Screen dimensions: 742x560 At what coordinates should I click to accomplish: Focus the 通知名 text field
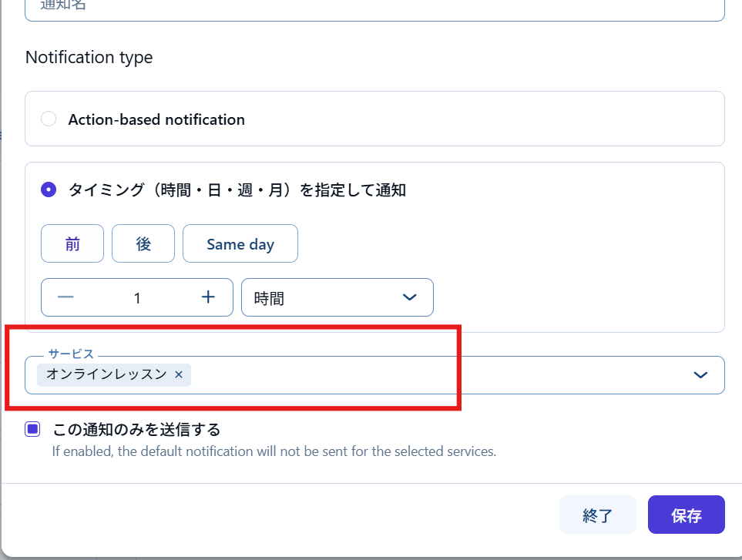point(374,6)
